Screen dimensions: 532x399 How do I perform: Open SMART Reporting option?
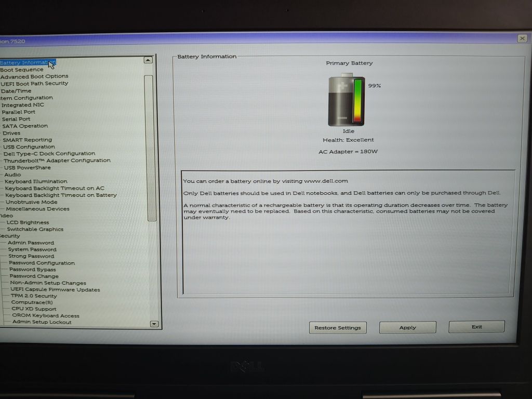click(28, 140)
